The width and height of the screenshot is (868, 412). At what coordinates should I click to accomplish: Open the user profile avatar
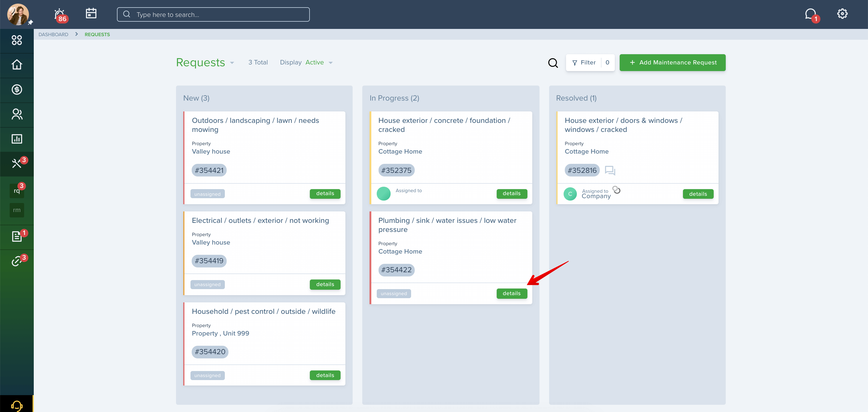[x=18, y=14]
